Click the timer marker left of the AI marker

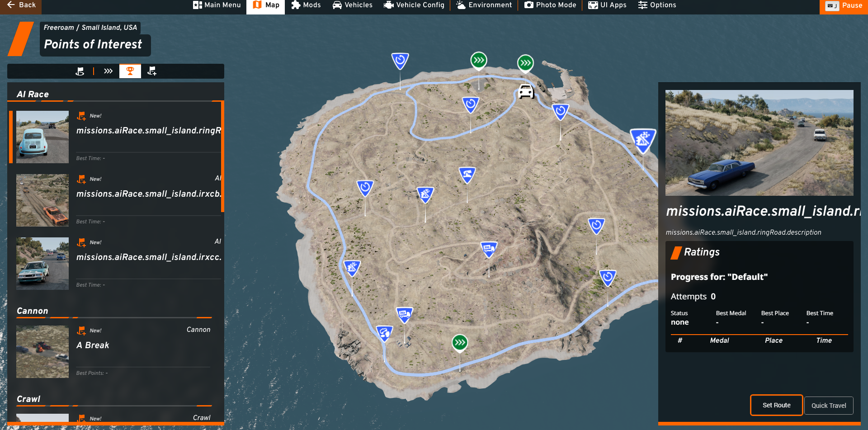[x=365, y=188]
